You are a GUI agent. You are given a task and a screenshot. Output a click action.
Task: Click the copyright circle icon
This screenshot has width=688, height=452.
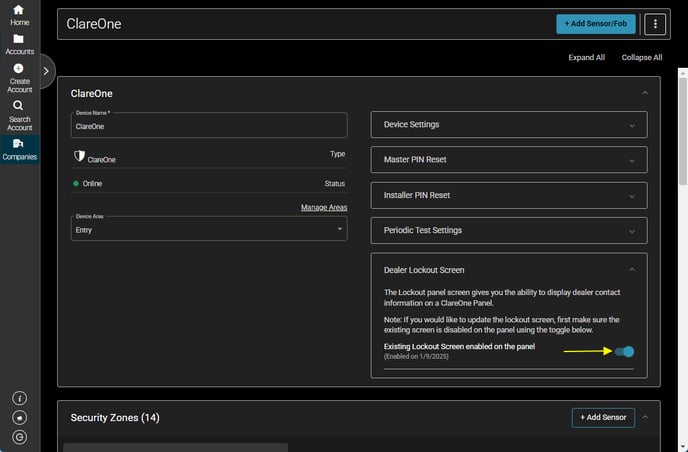(19, 437)
